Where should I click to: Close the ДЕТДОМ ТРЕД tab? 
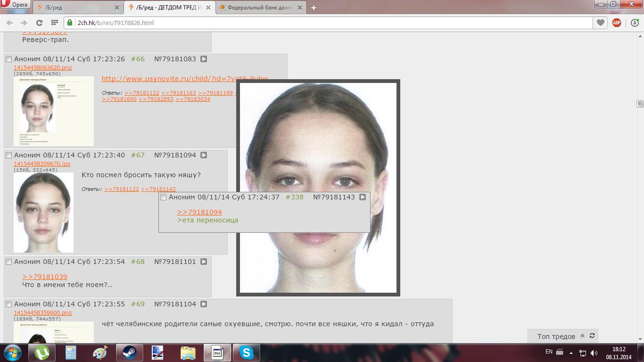pos(208,8)
